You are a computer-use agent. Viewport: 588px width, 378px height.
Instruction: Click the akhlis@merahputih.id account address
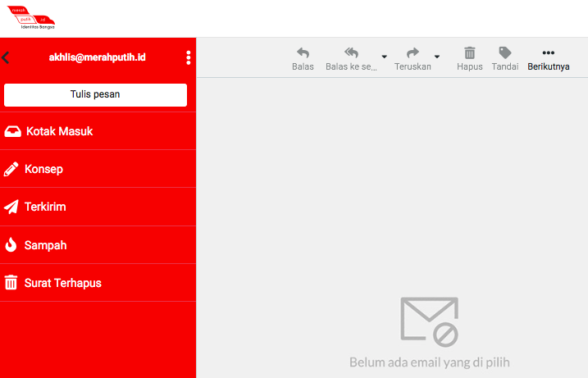97,57
